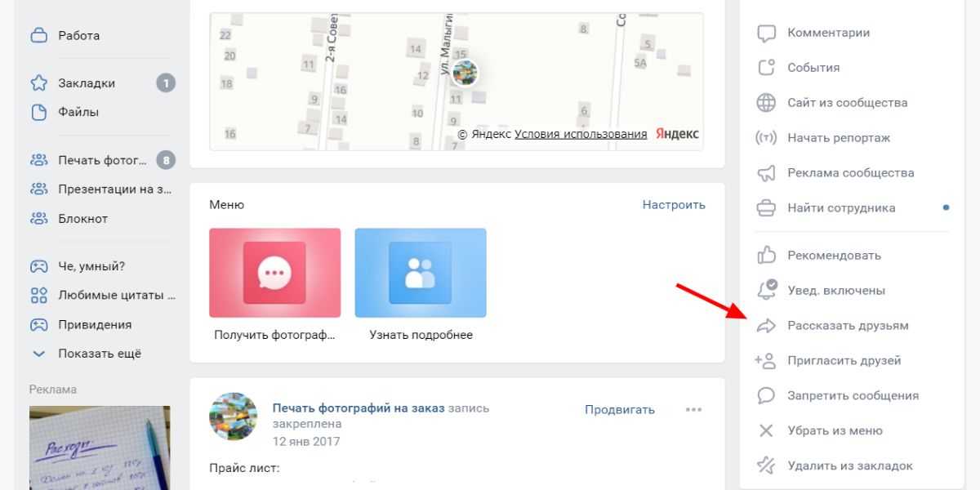
Task: Open the События events icon
Action: [766, 68]
